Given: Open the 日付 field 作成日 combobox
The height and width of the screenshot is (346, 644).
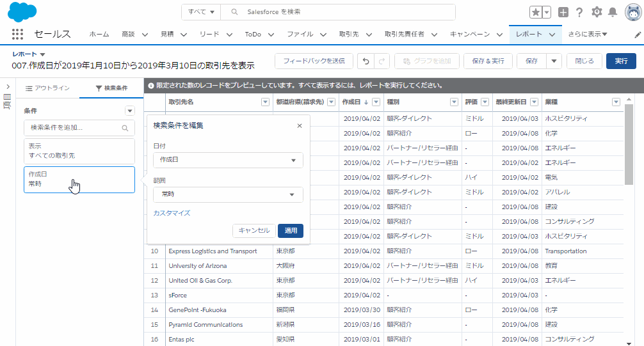Looking at the screenshot, I should [228, 160].
